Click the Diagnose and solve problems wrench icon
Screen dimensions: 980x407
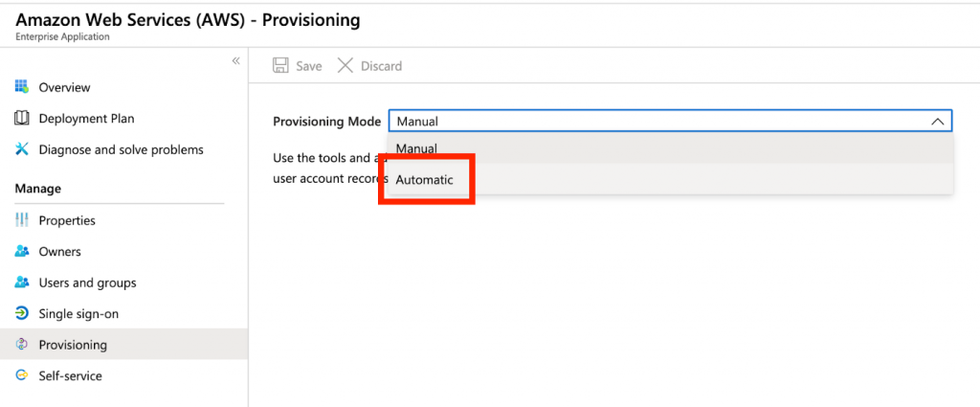(x=22, y=149)
